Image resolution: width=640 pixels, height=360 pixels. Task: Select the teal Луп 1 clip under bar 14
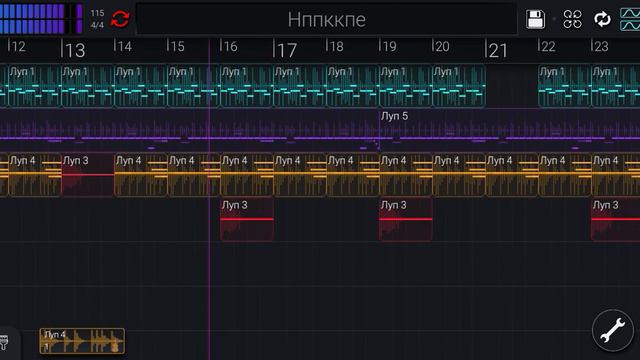pyautogui.click(x=141, y=86)
